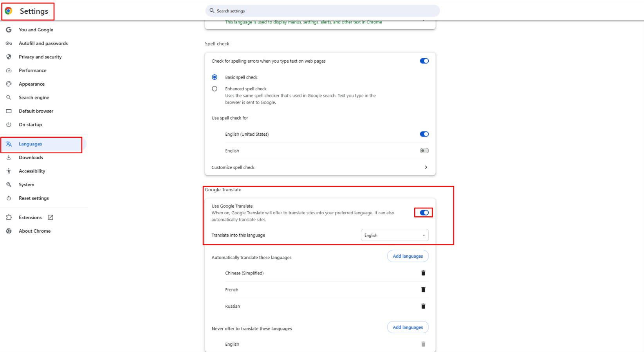Click the search magnifier in Search settings
Viewport: 644px width, 352px height.
[212, 11]
